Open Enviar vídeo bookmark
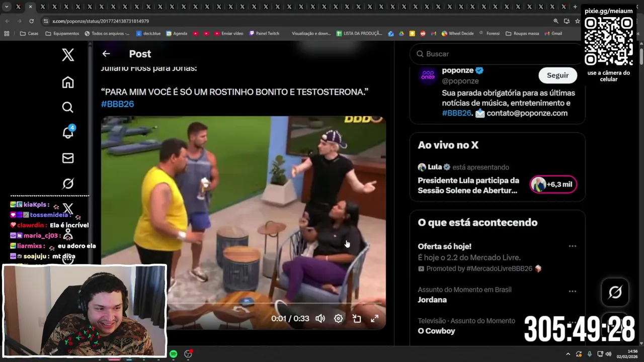Image resolution: width=644 pixels, height=362 pixels. (x=228, y=34)
